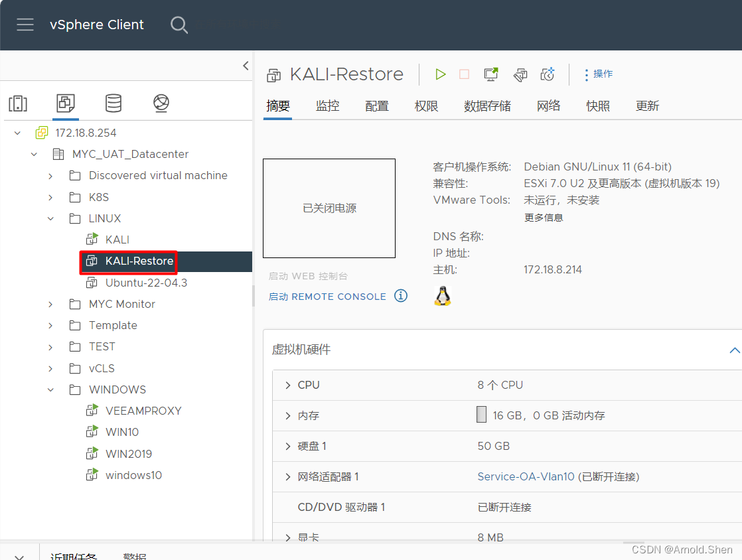Expand the Template folder
Image resolution: width=742 pixels, height=560 pixels.
click(x=50, y=325)
